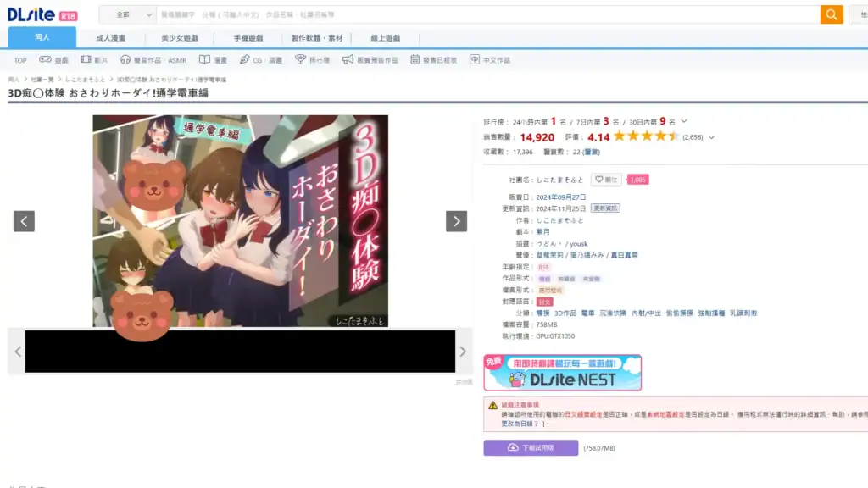The height and width of the screenshot is (488, 868).
Task: Open the 遊戲 gamepad icon category
Action: point(53,60)
